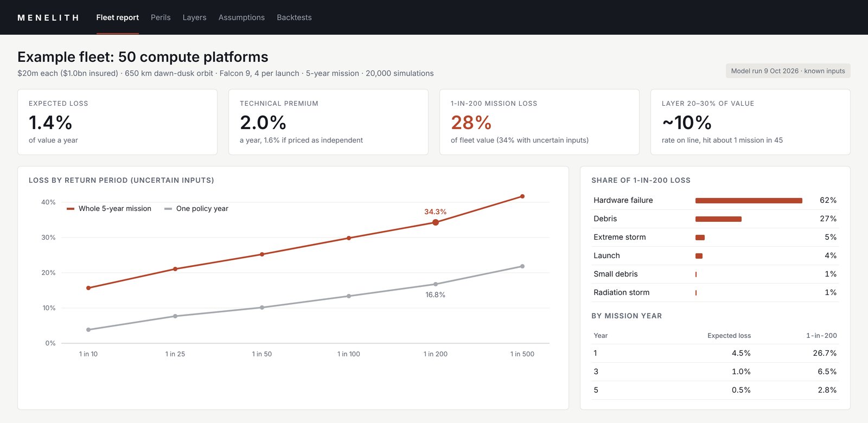Image resolution: width=868 pixels, height=423 pixels.
Task: Click the Year 1 expected loss 4.5%
Action: [x=741, y=353]
